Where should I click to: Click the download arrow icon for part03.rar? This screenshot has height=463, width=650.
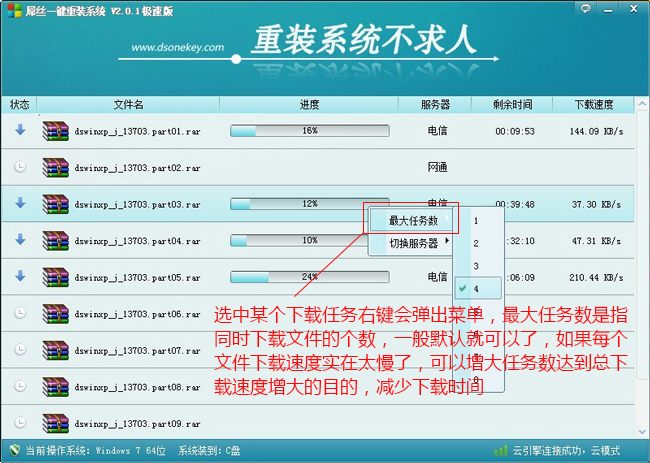click(20, 203)
